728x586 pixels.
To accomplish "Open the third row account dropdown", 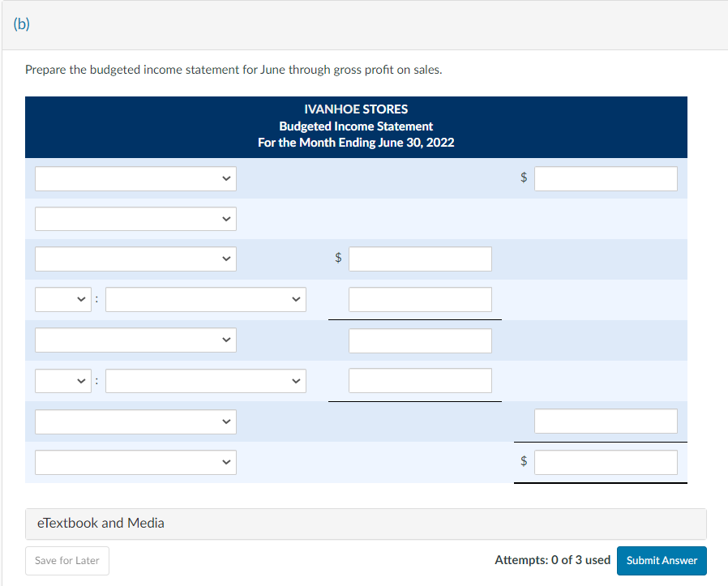I will click(x=135, y=259).
